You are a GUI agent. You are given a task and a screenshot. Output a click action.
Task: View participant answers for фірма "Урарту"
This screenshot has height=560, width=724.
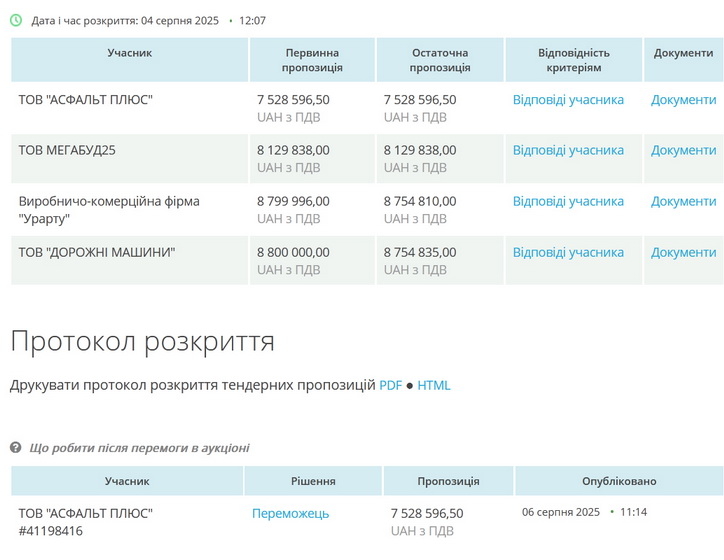pos(568,202)
